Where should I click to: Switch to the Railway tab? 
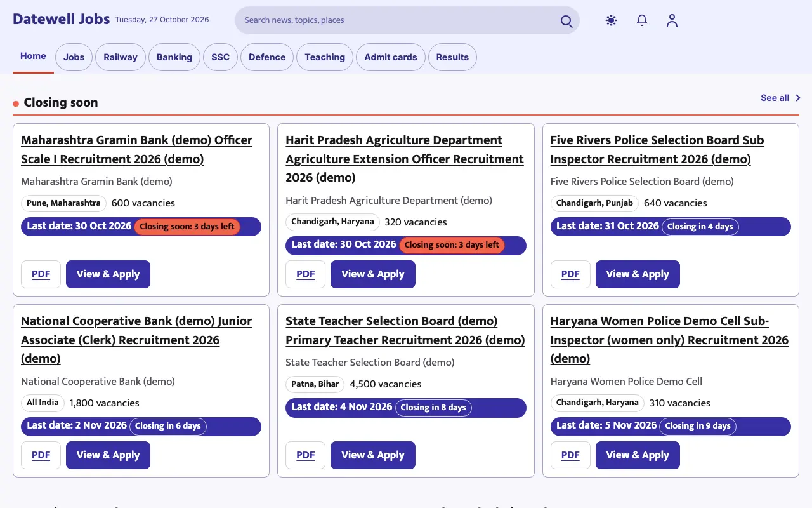coord(121,57)
